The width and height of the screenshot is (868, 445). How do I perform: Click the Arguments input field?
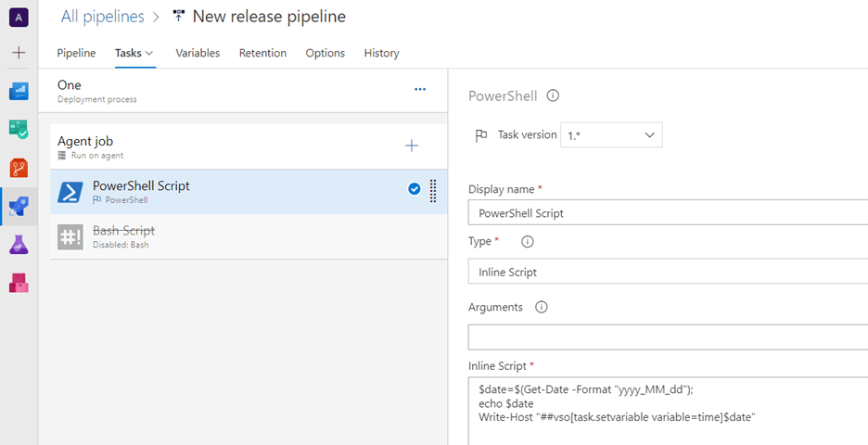(668, 337)
